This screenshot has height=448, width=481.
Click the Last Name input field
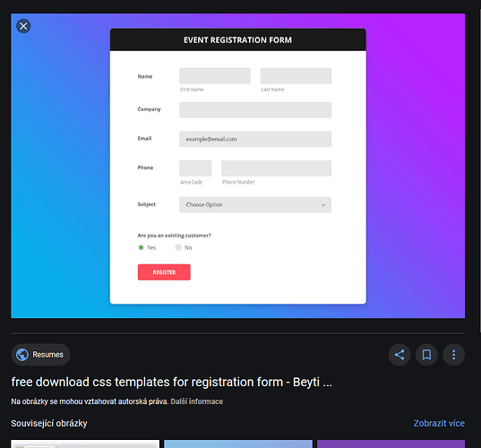pyautogui.click(x=296, y=76)
